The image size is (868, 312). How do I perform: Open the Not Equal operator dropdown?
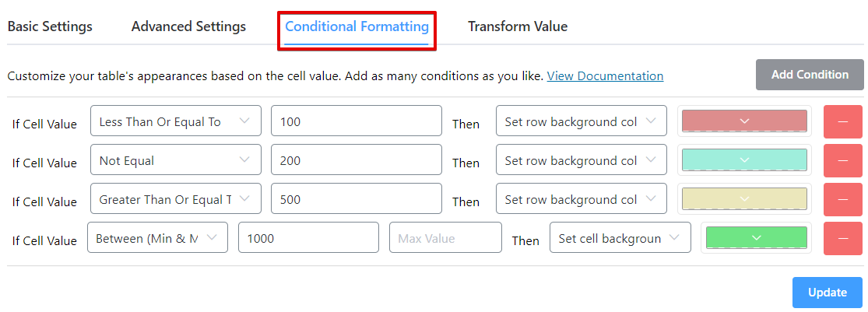coord(176,160)
